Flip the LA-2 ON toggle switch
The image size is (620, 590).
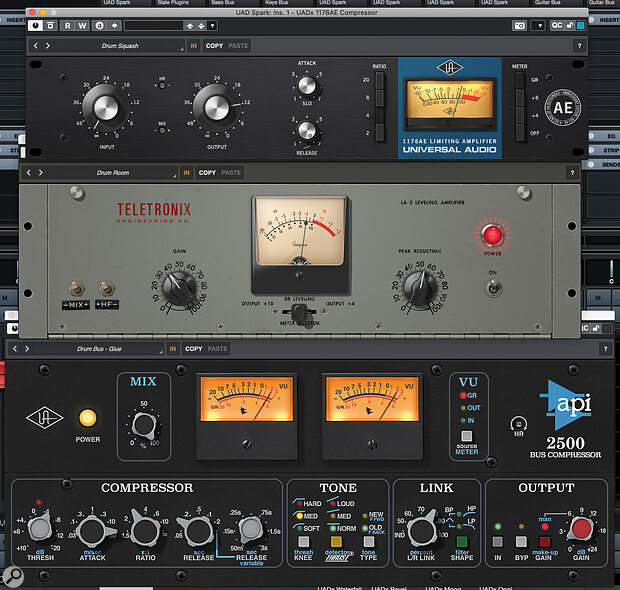493,288
